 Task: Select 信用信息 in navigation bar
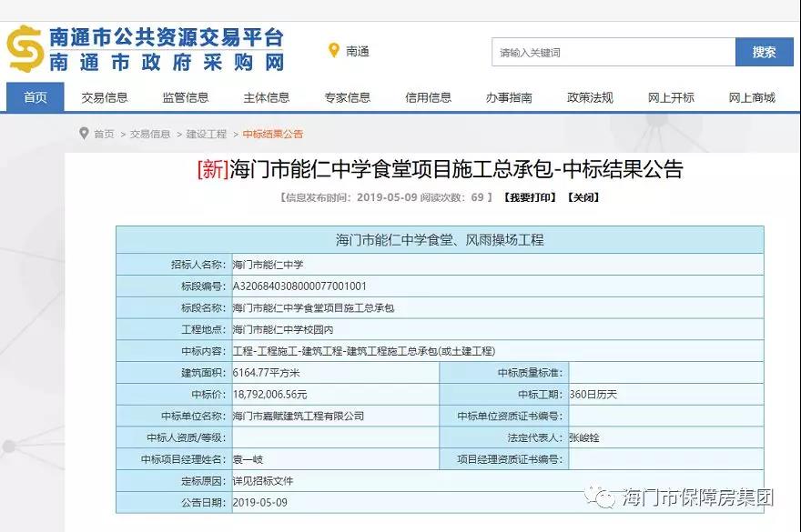(428, 98)
